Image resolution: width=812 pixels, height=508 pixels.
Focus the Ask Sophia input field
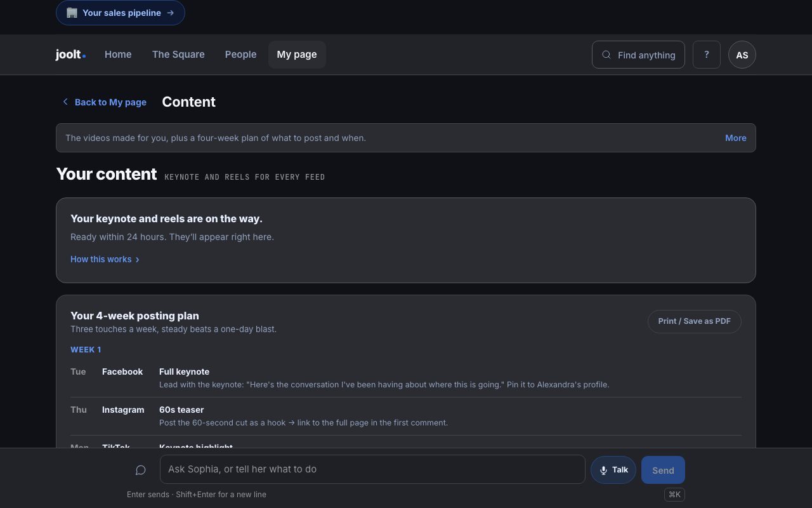click(x=372, y=469)
